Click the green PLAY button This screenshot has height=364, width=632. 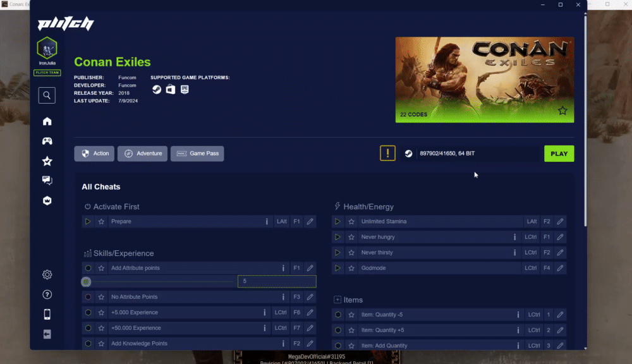coord(559,154)
